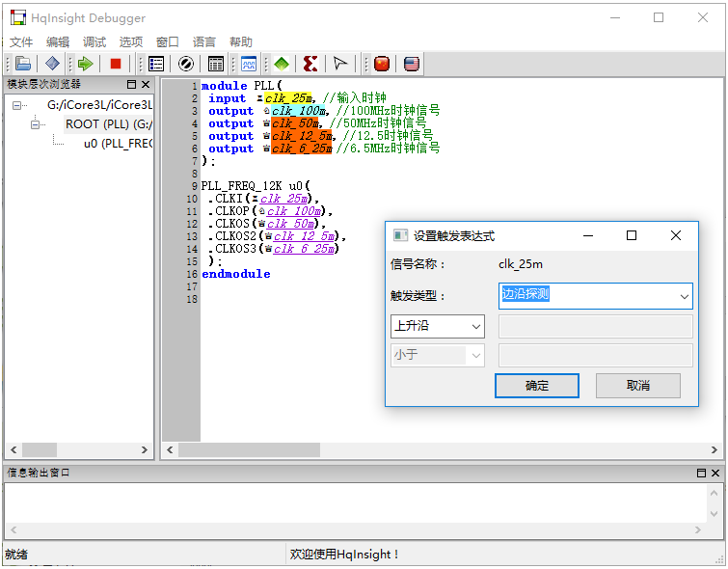Switch language with the US flag icon
This screenshot has height=569, width=728.
click(x=412, y=64)
